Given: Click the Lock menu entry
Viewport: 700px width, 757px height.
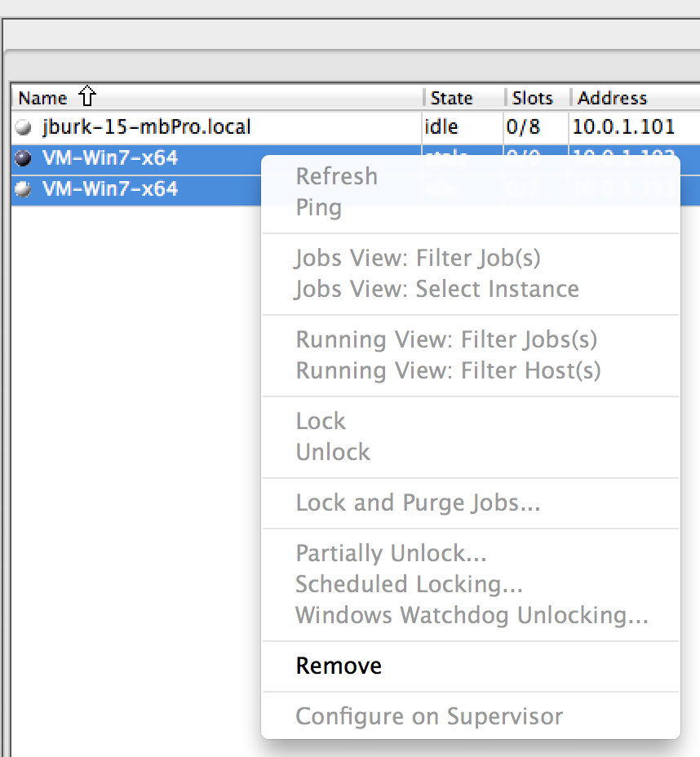Looking at the screenshot, I should click(x=321, y=421).
